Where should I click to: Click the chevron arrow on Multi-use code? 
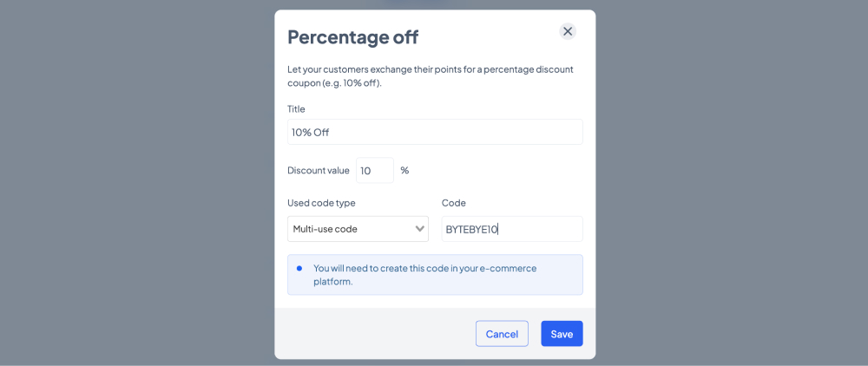(419, 229)
